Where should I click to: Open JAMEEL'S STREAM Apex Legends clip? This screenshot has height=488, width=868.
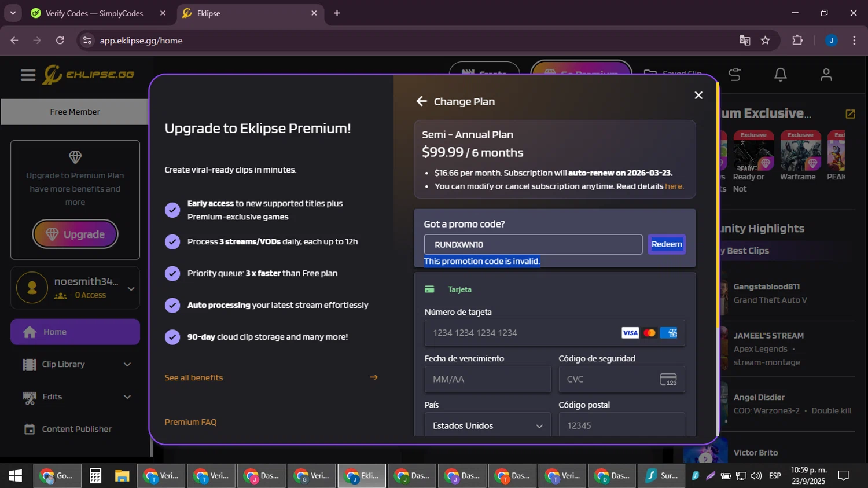pos(768,348)
